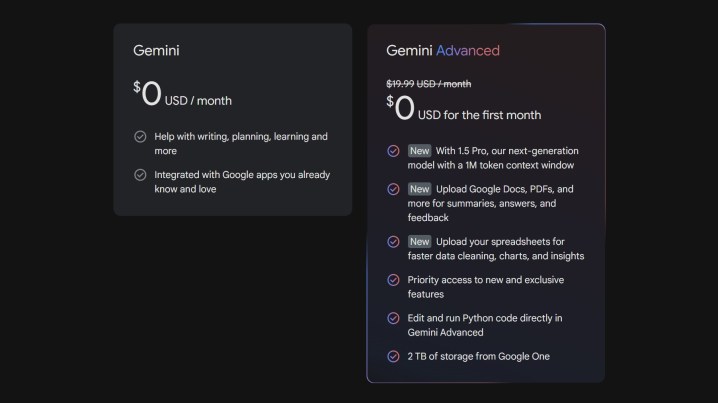Select the free Gemini plan title
The height and width of the screenshot is (403, 718).
(x=156, y=50)
